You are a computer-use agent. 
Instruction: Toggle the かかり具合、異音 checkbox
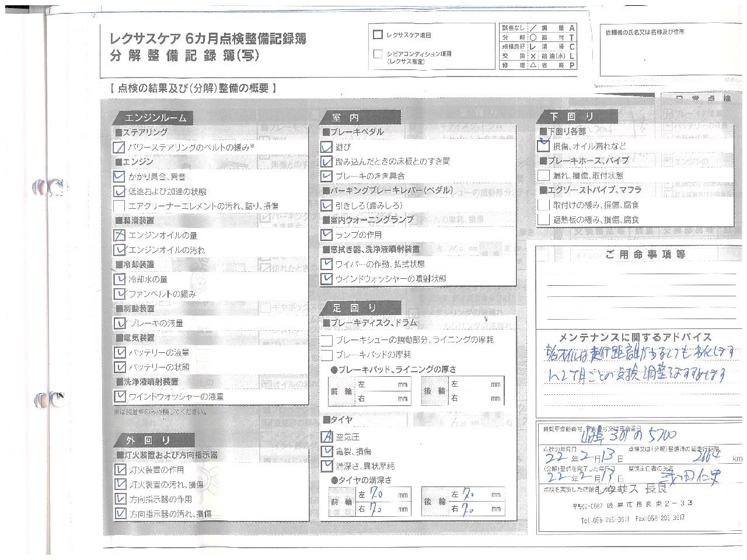(x=119, y=176)
